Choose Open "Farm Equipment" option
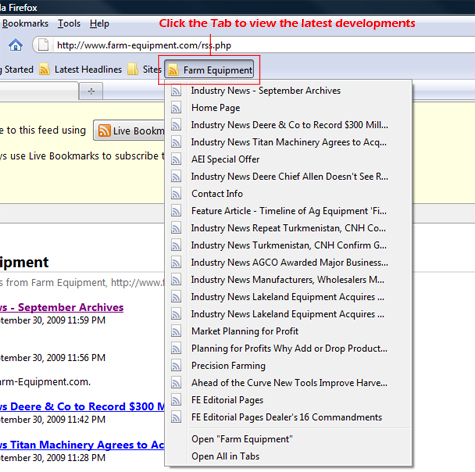The image size is (475, 472). pyautogui.click(x=289, y=439)
